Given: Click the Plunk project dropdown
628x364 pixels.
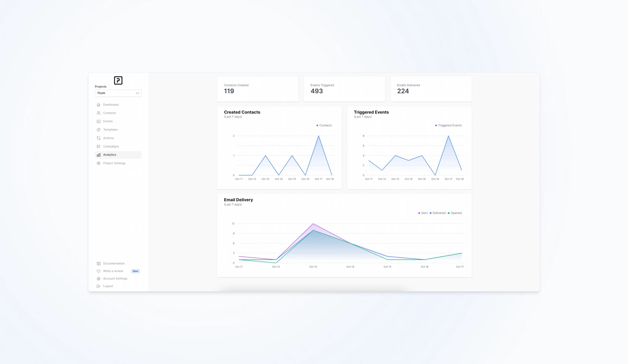Looking at the screenshot, I should [x=118, y=93].
